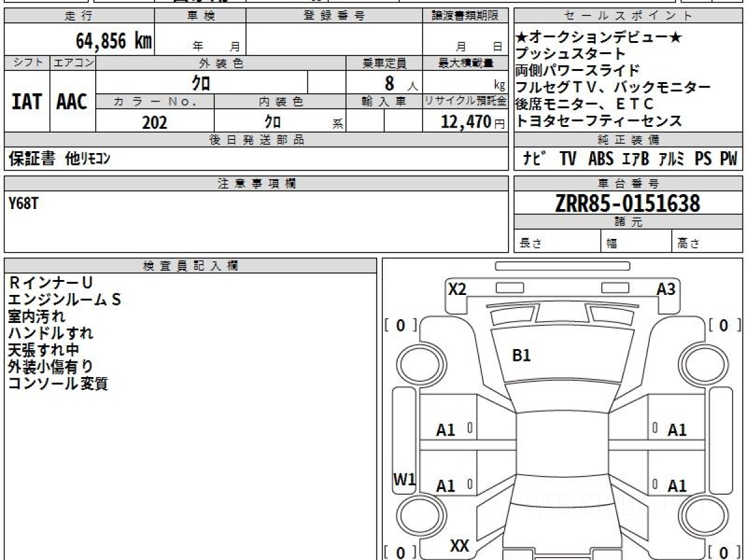Image resolution: width=747 pixels, height=560 pixels.
Task: Click the クロ value under 内装色
Action: (272, 122)
